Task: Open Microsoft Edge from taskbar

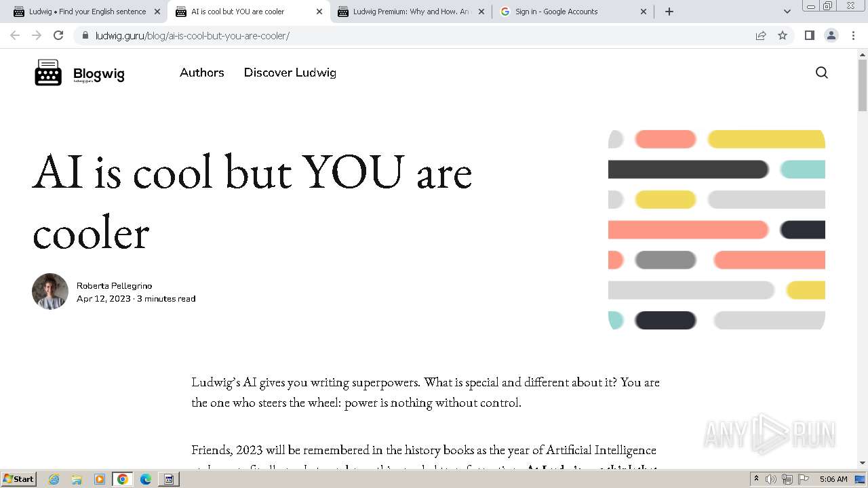Action: [x=146, y=479]
